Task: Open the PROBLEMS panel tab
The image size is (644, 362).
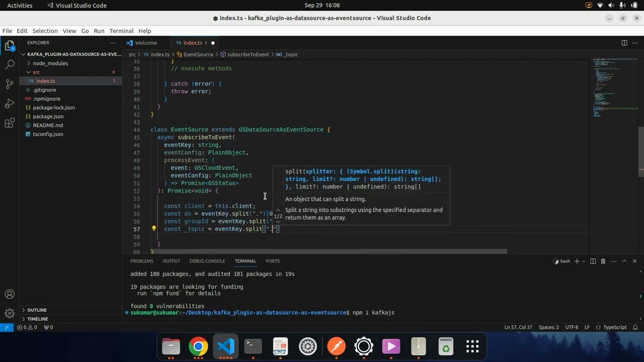Action: [141, 261]
